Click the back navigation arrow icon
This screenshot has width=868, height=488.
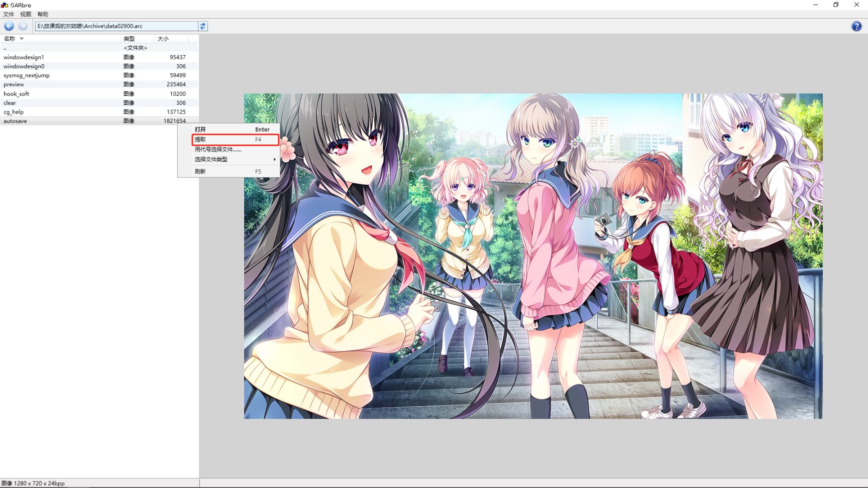[x=9, y=26]
